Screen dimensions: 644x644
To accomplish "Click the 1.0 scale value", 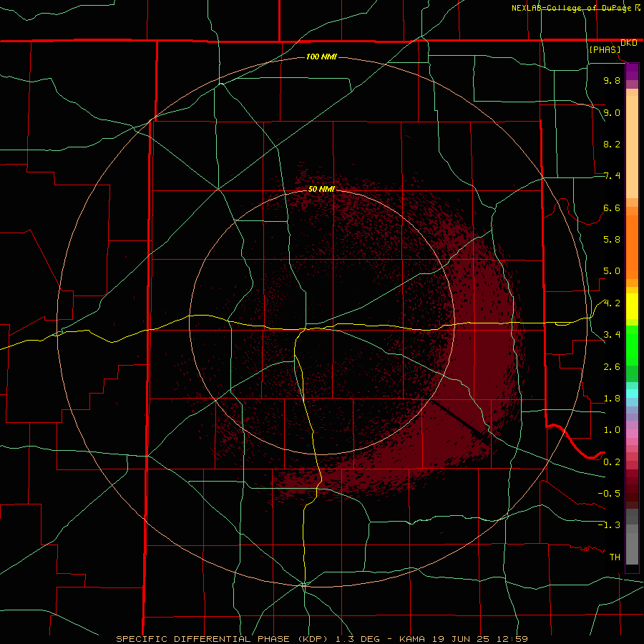I will pos(612,430).
